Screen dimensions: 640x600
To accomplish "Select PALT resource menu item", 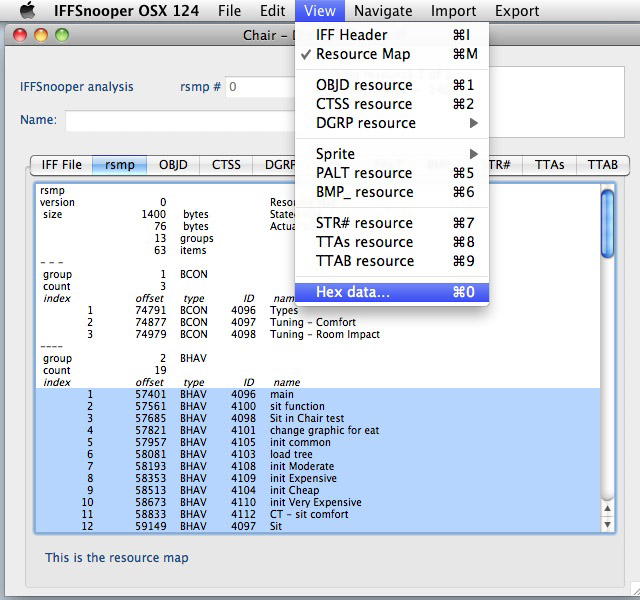I will point(392,173).
